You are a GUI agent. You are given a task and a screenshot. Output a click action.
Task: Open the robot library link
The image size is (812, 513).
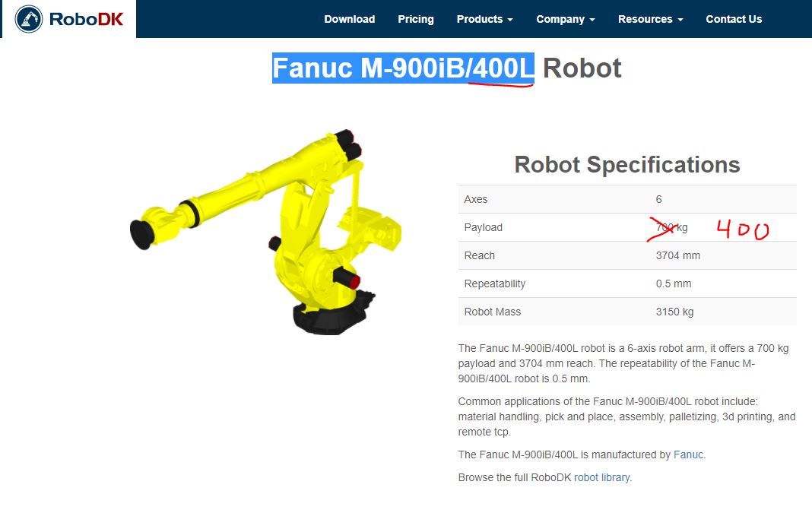coord(601,477)
